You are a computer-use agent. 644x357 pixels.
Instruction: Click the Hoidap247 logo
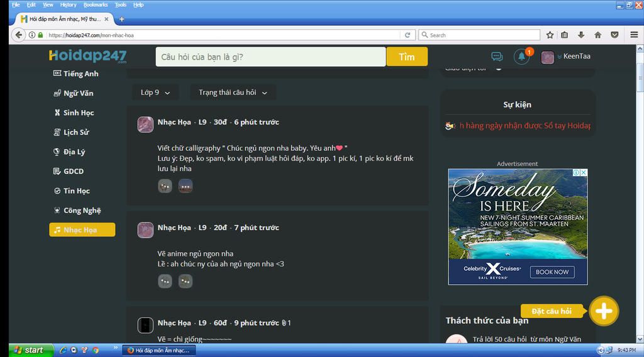[x=87, y=56]
